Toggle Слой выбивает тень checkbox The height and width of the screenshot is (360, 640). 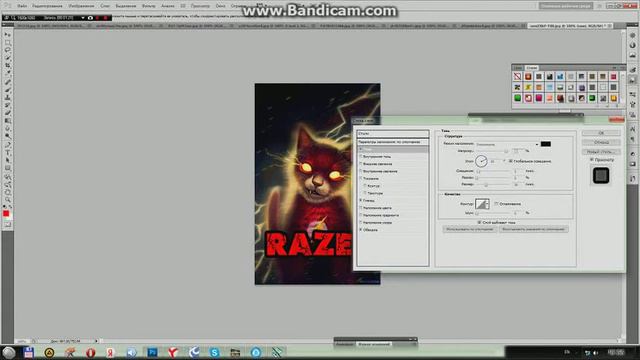coord(479,222)
